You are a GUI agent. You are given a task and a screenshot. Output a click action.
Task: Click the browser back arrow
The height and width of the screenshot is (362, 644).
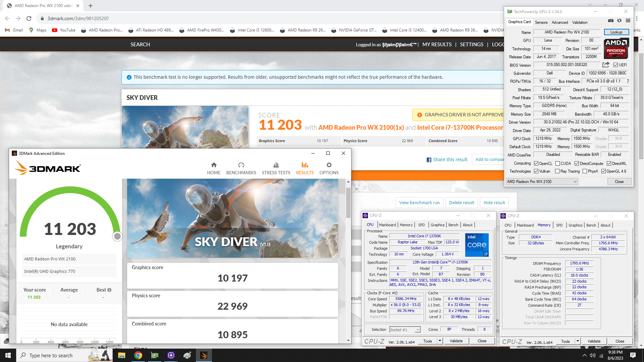7,18
